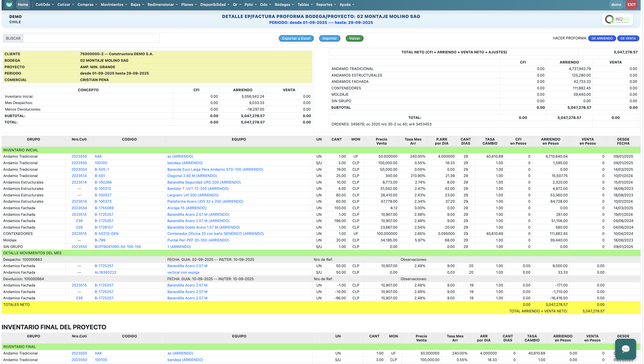
Task: Click the Exportar a Excel button
Action: click(x=296, y=38)
